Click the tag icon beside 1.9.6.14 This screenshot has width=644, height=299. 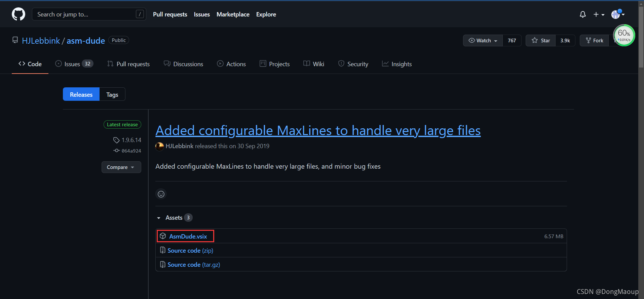coord(116,140)
